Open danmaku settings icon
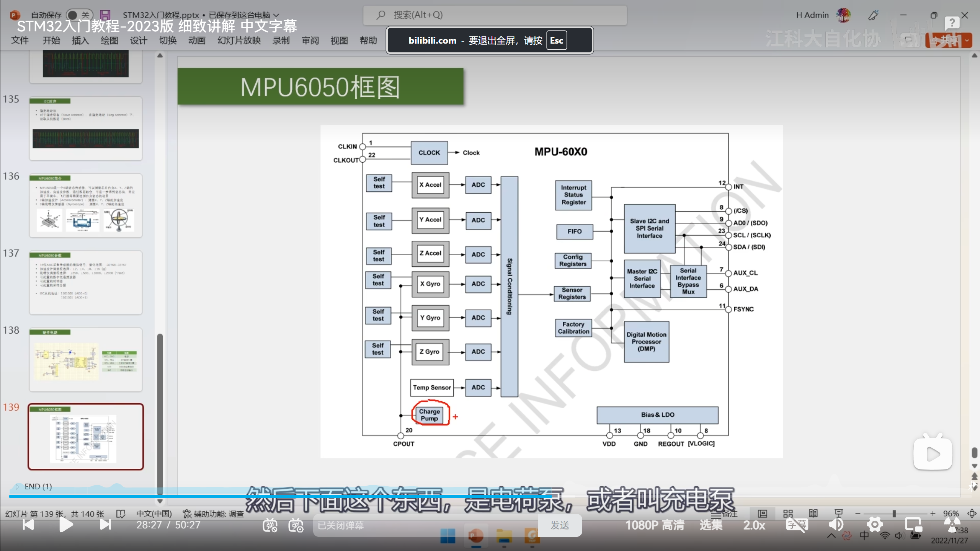 click(x=296, y=525)
